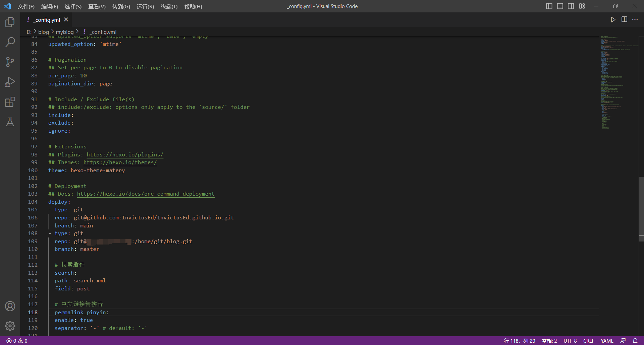Open the Extensions view
The width and height of the screenshot is (644, 345).
10,102
